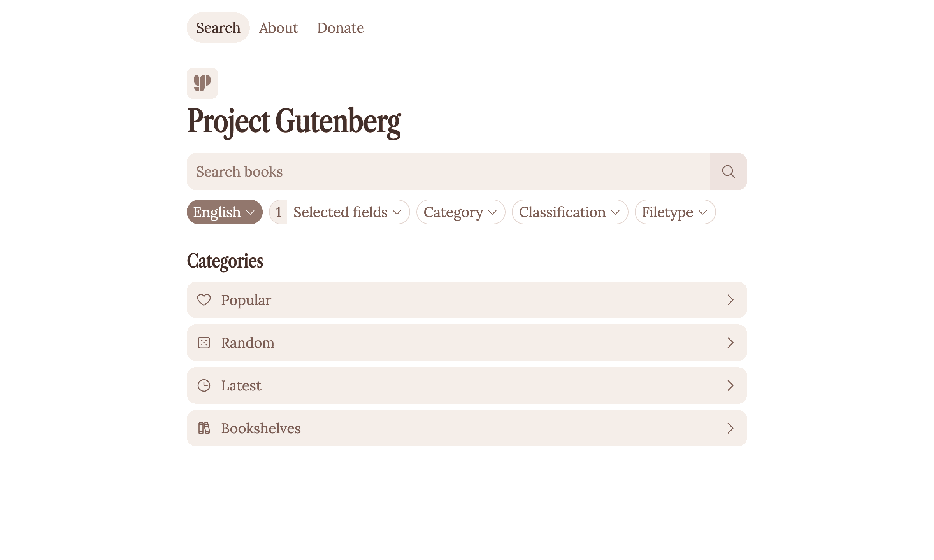Expand the Category filter dropdown
Viewport: 934px width, 560px height.
tap(461, 211)
